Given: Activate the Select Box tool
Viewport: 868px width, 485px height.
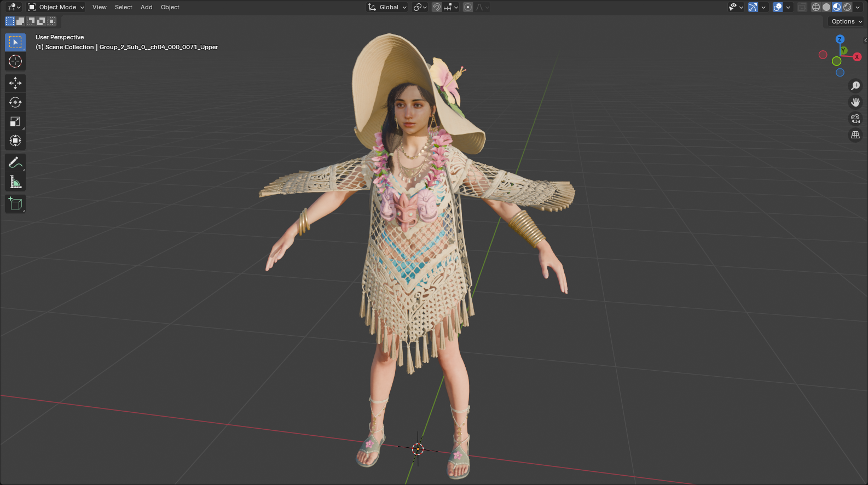Looking at the screenshot, I should (x=15, y=42).
